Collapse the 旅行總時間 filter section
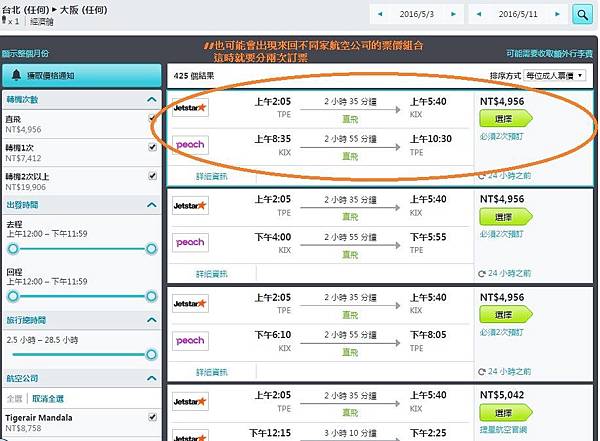Viewport: 600px width, 441px height. tap(152, 320)
